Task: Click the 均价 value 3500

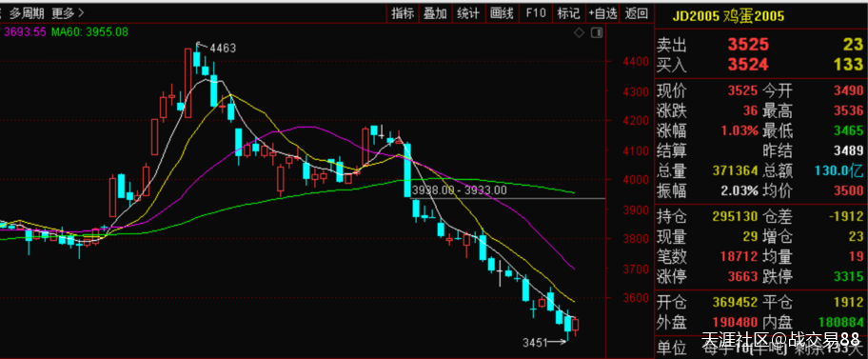Action: pyautogui.click(x=850, y=191)
